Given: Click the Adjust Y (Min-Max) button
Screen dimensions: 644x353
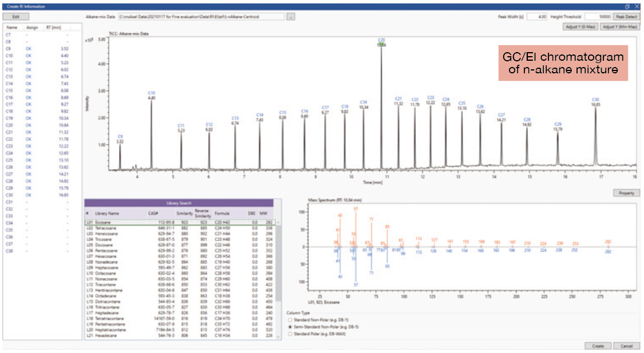Looking at the screenshot, I should point(620,27).
